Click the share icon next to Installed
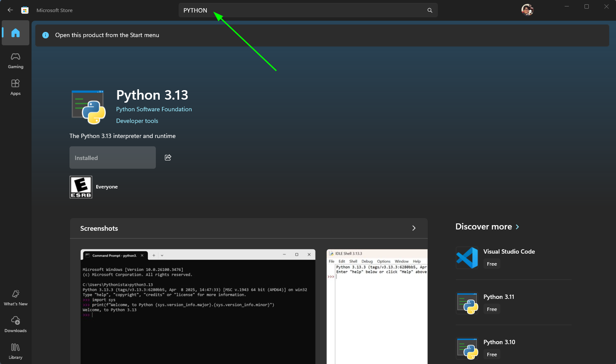 (168, 157)
